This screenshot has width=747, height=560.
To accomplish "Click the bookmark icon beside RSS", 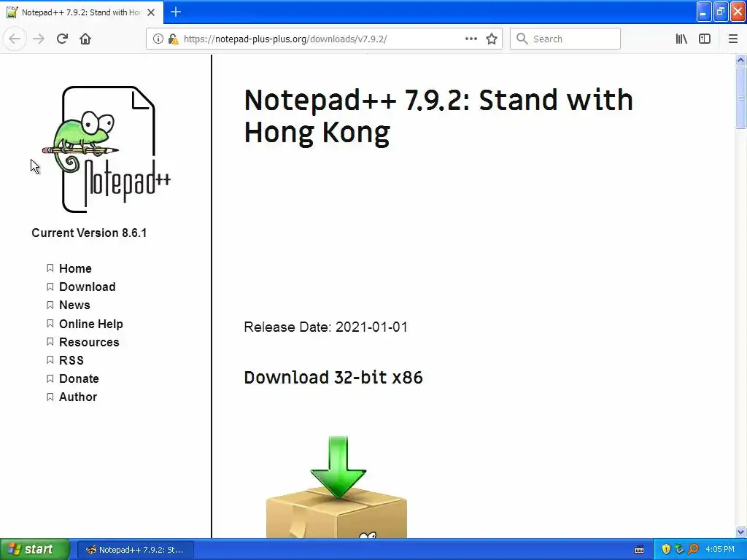I will pyautogui.click(x=50, y=360).
